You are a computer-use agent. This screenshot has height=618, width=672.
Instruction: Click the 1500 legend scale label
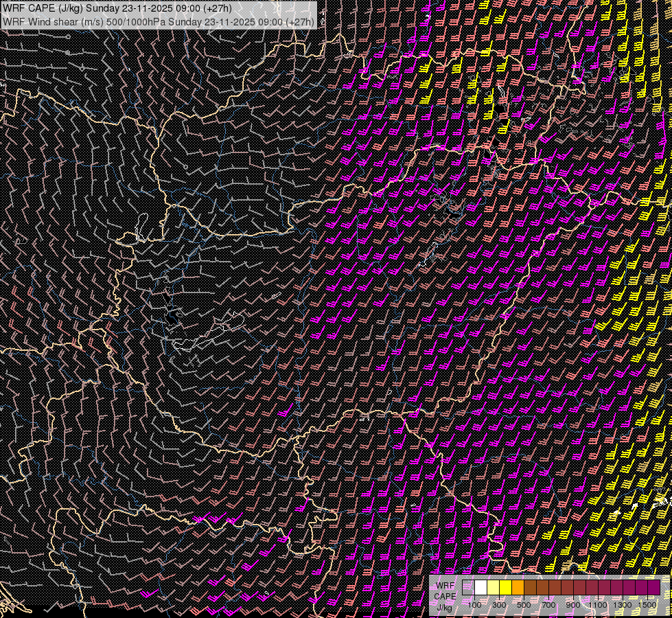(x=647, y=605)
